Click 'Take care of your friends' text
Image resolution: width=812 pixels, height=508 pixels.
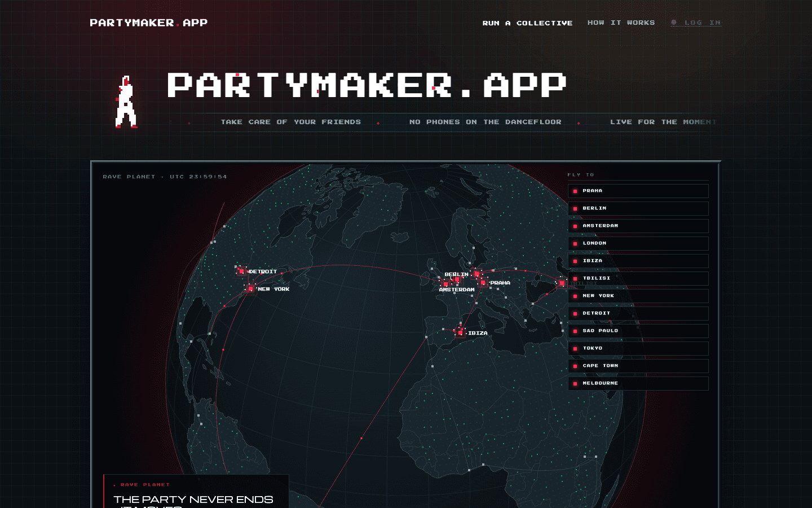(x=290, y=122)
